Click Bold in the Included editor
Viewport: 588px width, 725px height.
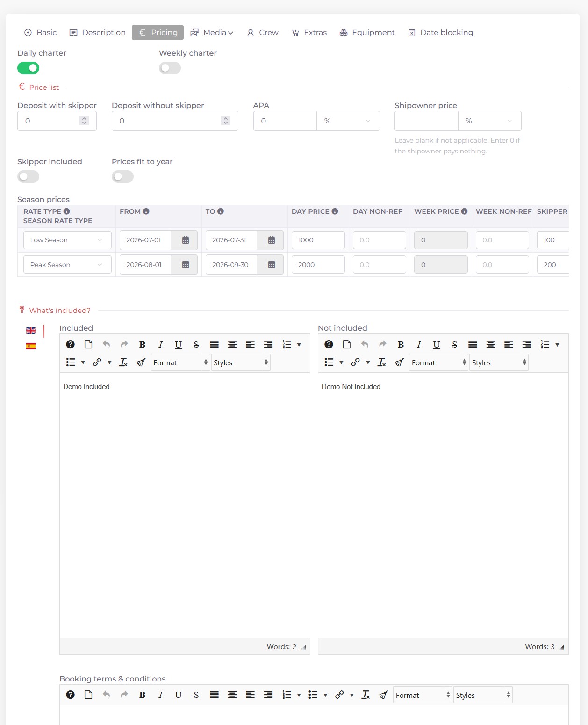point(142,345)
